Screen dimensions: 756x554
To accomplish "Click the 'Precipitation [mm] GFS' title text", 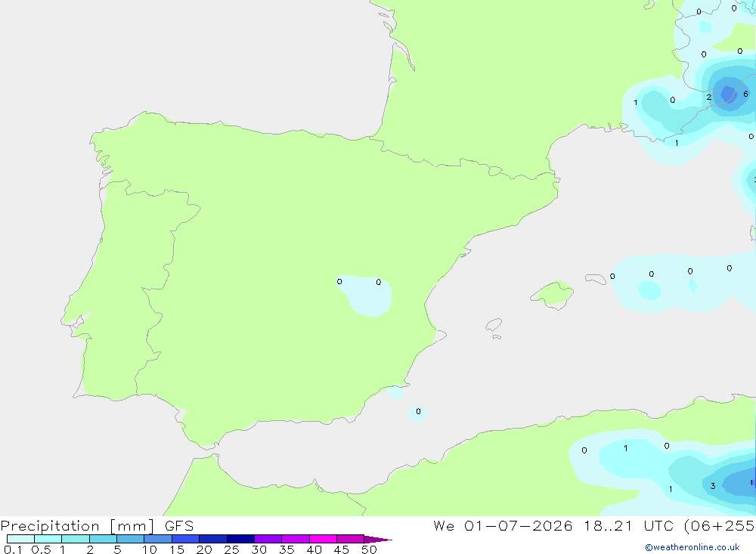I will click(97, 526).
